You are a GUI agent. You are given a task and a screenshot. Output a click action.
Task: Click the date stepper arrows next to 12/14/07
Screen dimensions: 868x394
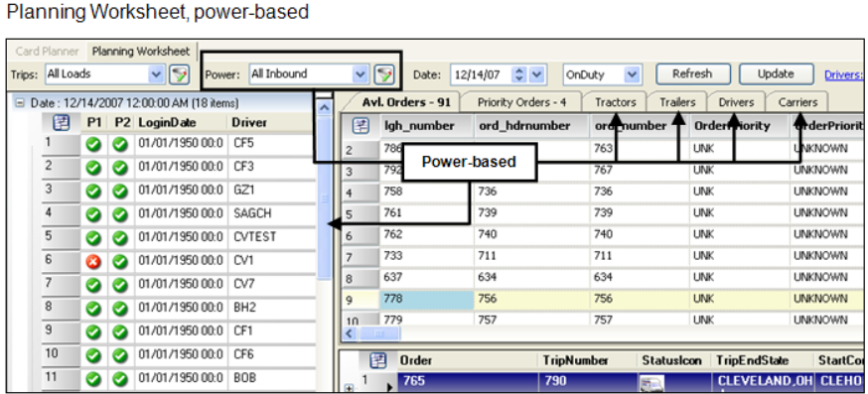tap(518, 74)
